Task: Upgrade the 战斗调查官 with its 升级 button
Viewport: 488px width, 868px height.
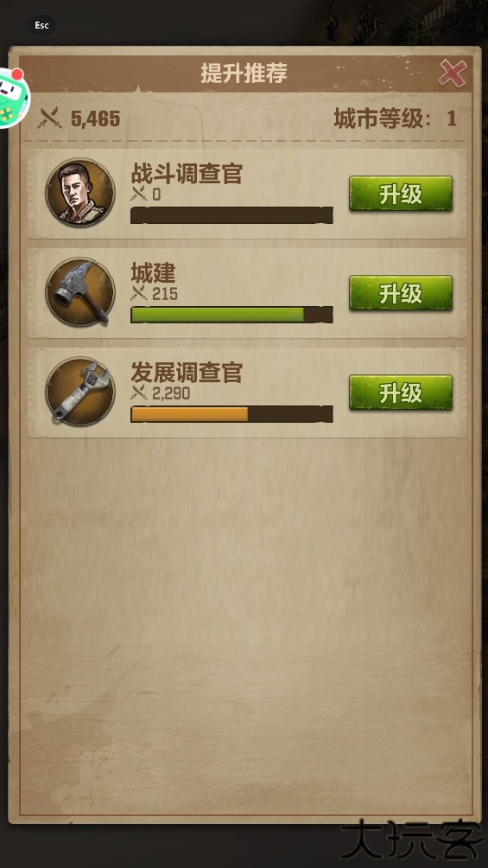Action: (x=401, y=194)
